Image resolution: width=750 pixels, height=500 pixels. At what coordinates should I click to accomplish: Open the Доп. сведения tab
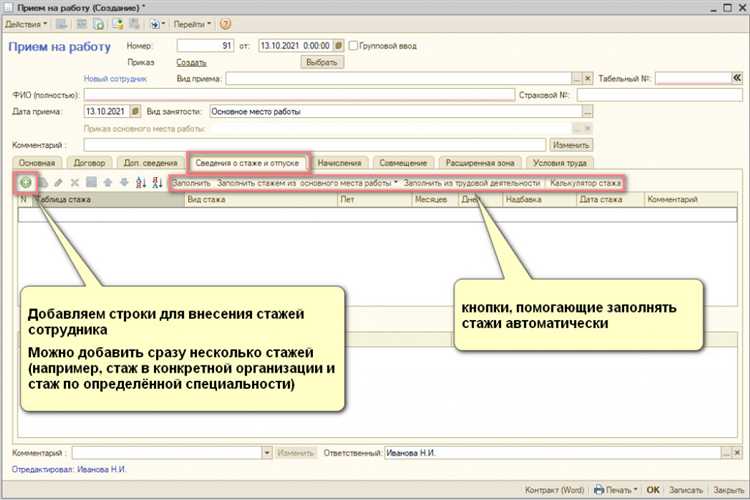[x=150, y=163]
